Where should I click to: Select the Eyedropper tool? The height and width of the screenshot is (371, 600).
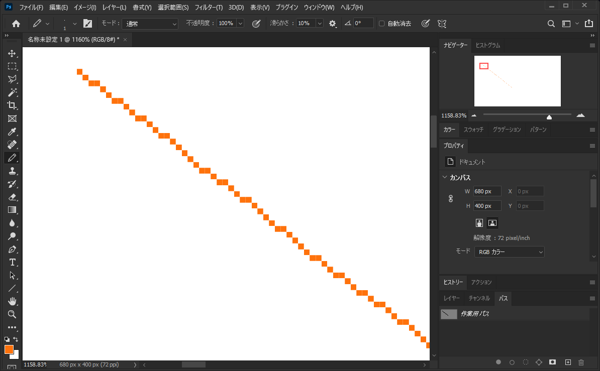[12, 132]
